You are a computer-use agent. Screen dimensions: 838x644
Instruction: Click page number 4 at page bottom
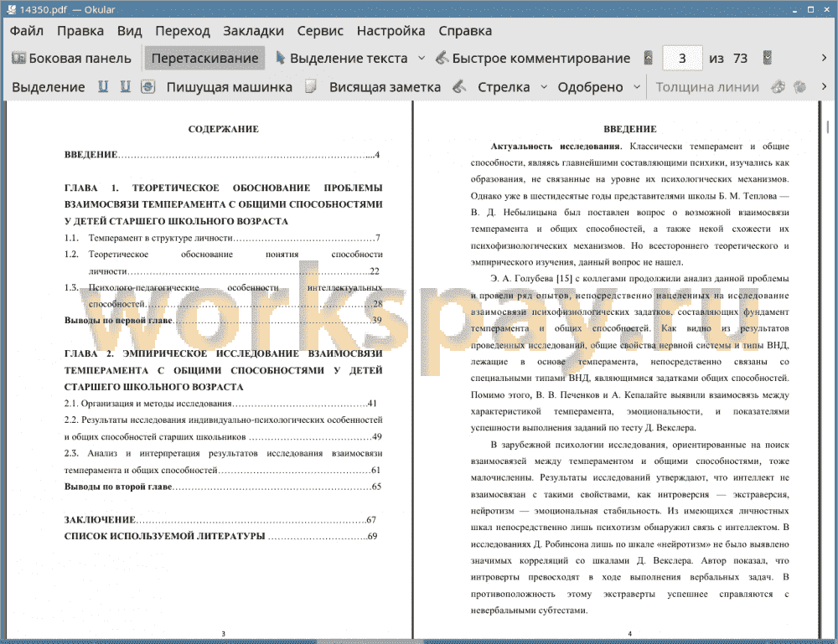[629, 634]
